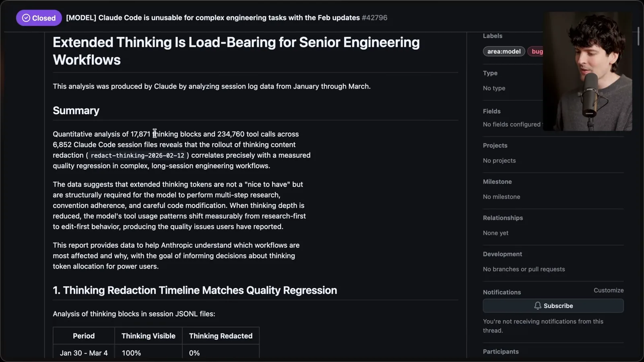Click the Notifications sidebar heading
The image size is (644, 362).
[x=502, y=292]
